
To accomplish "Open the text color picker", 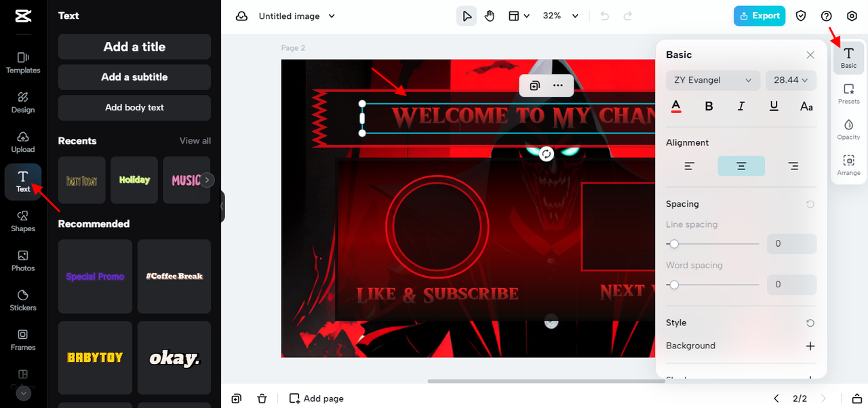I will point(676,106).
